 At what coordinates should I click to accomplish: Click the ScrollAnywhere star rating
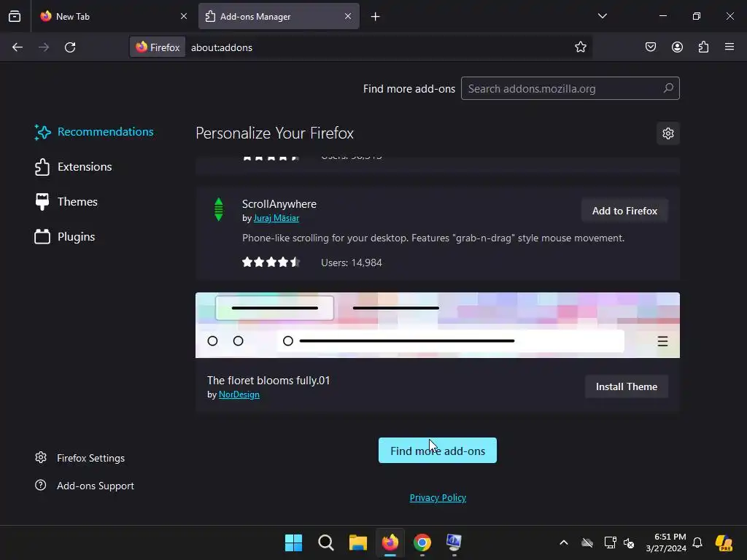[271, 262]
